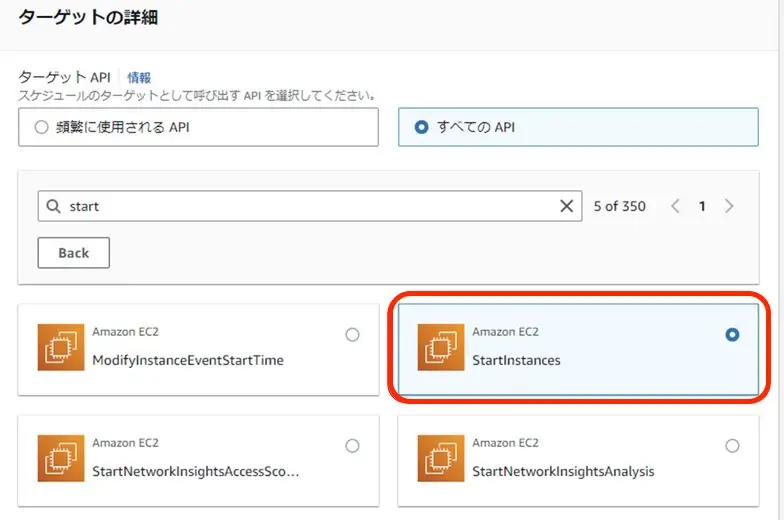Click the StartInstances API name text
Viewport: 784px width, 520px height.
click(x=516, y=360)
